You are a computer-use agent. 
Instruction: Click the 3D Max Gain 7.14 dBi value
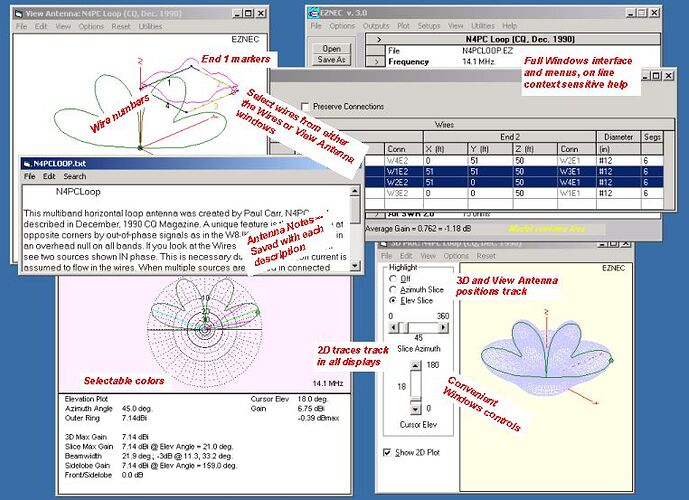(x=135, y=437)
